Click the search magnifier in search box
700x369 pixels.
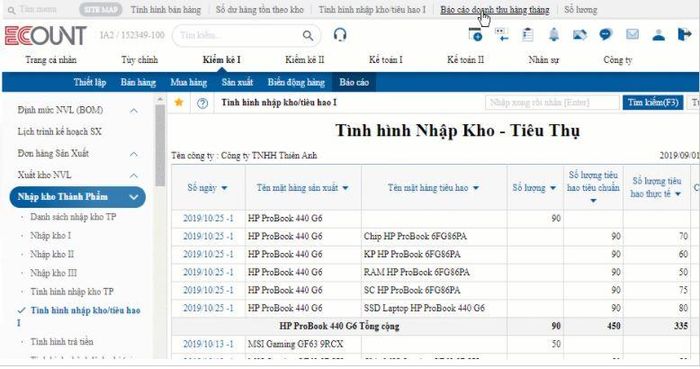308,35
